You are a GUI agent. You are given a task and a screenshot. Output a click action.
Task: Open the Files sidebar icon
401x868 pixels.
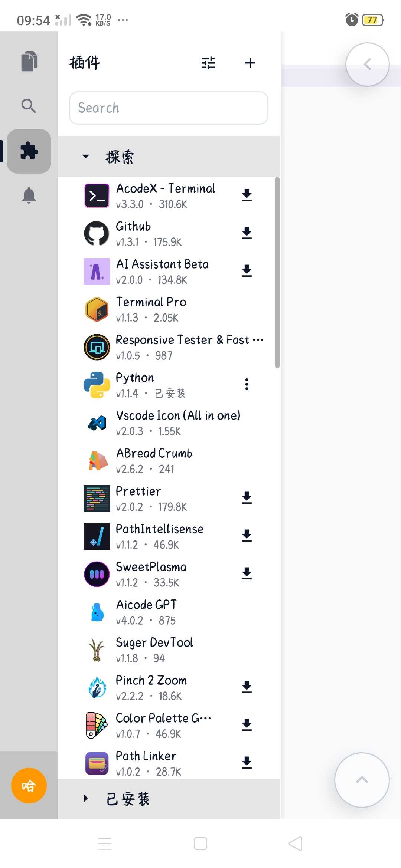tap(29, 61)
